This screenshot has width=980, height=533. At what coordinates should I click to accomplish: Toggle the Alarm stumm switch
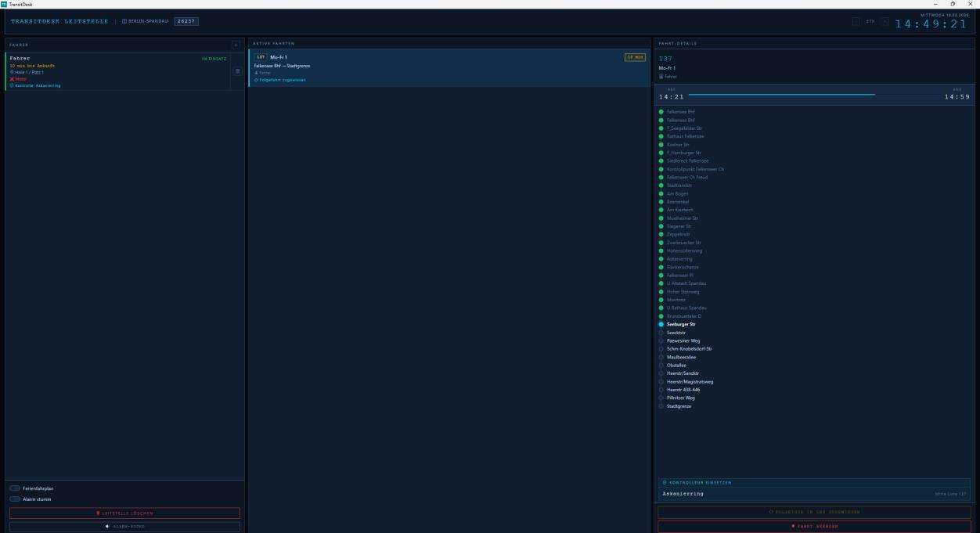click(15, 499)
